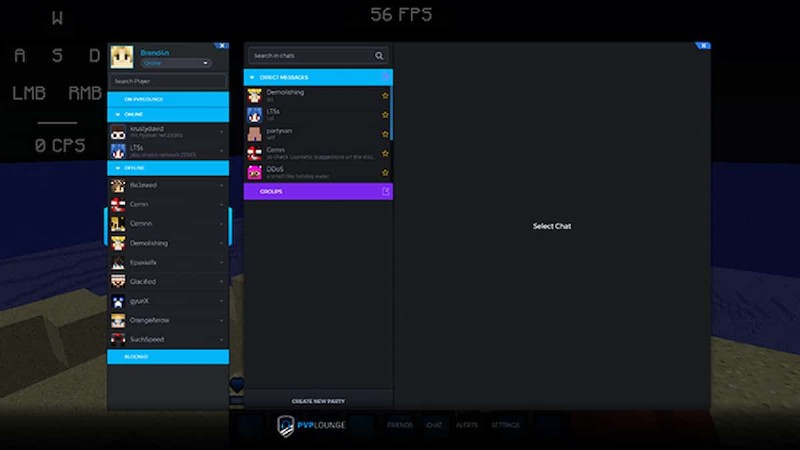Click the PVPLounge shield logo
The height and width of the screenshot is (450, 800).
[x=286, y=425]
